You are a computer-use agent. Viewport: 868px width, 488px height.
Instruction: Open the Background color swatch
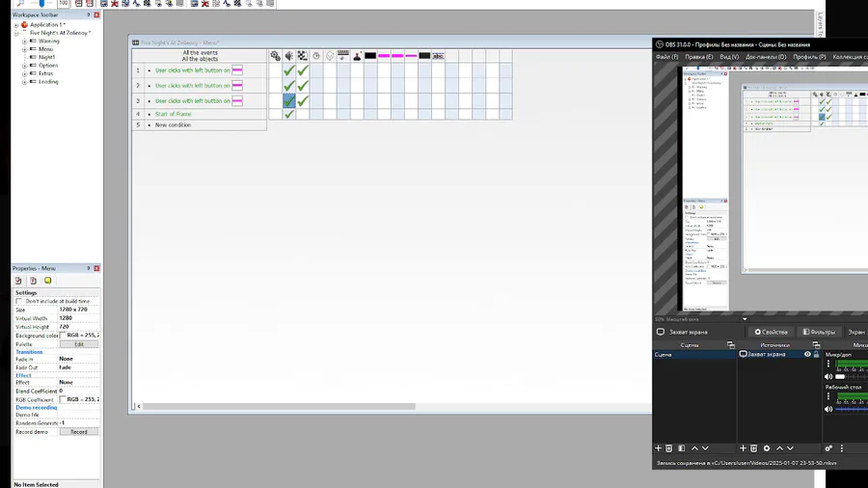pyautogui.click(x=63, y=336)
